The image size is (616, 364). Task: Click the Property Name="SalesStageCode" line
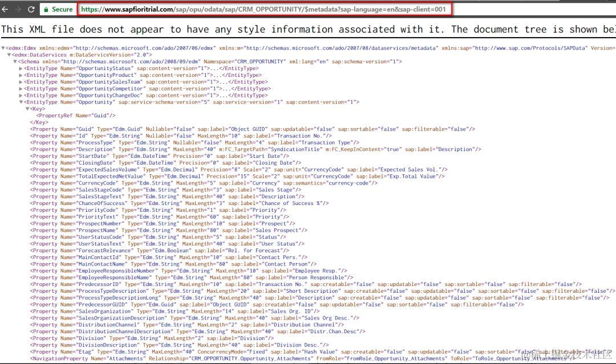coord(166,190)
